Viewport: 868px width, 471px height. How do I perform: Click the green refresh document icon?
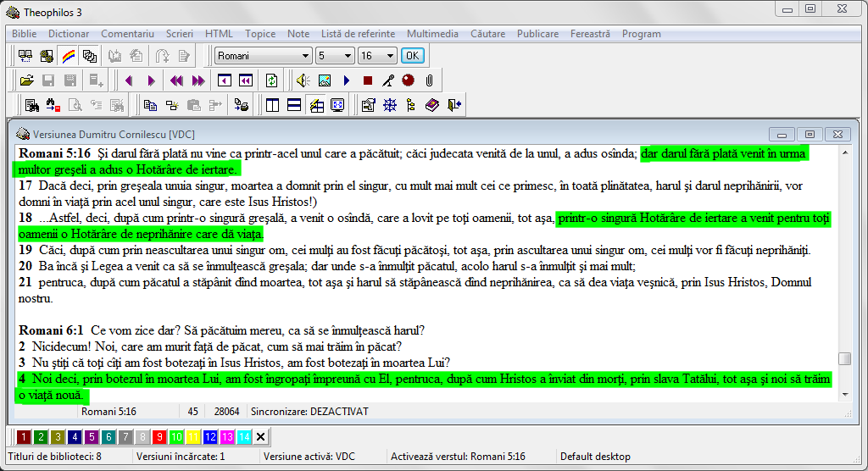271,80
